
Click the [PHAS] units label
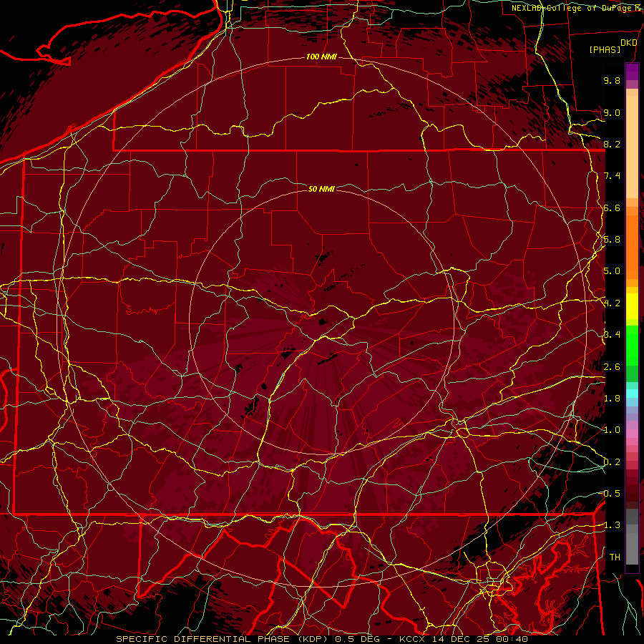click(x=605, y=50)
